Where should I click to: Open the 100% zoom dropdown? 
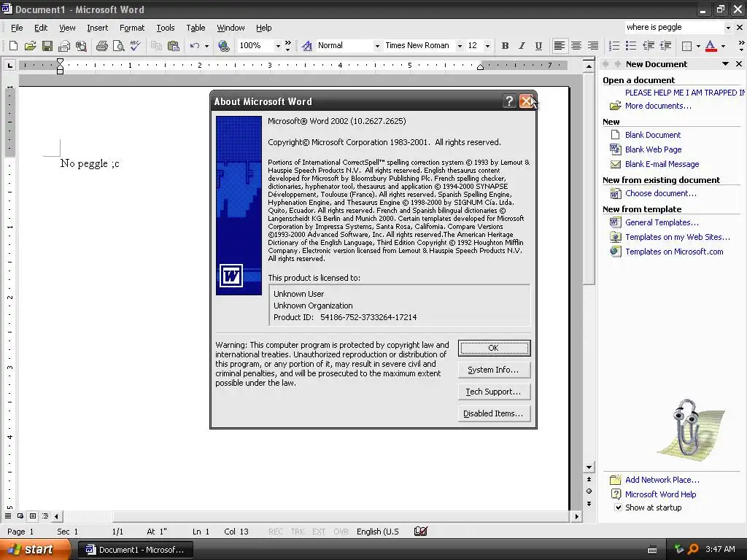[x=278, y=46]
